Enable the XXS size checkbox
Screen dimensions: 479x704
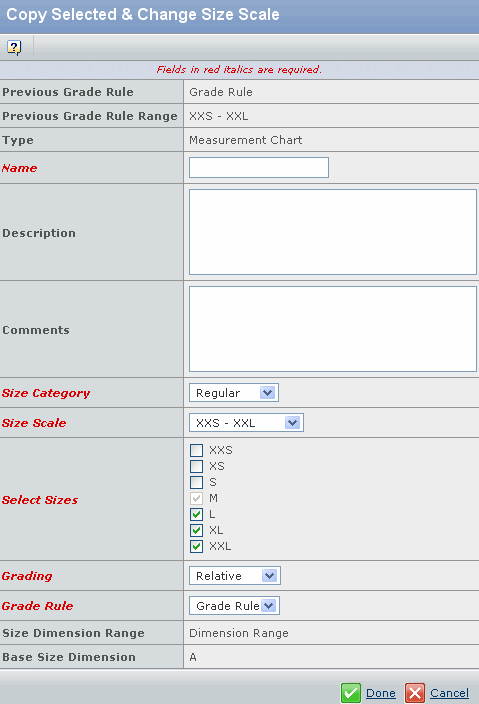(196, 450)
